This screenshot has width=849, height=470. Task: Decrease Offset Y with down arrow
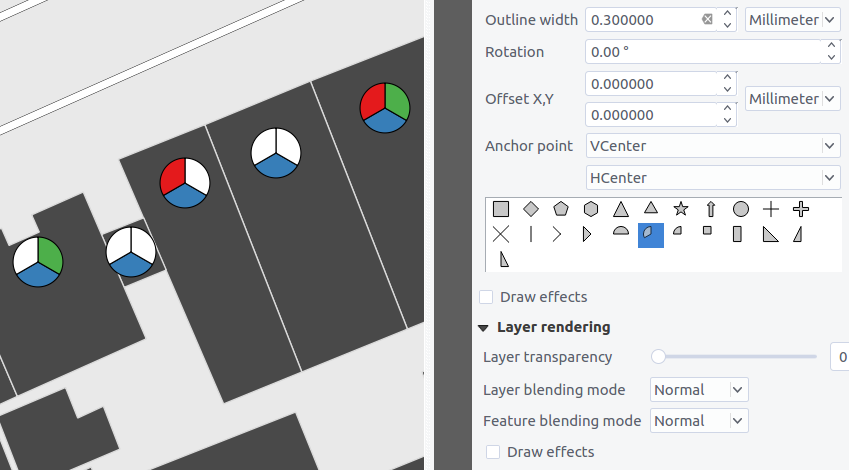[x=728, y=121]
